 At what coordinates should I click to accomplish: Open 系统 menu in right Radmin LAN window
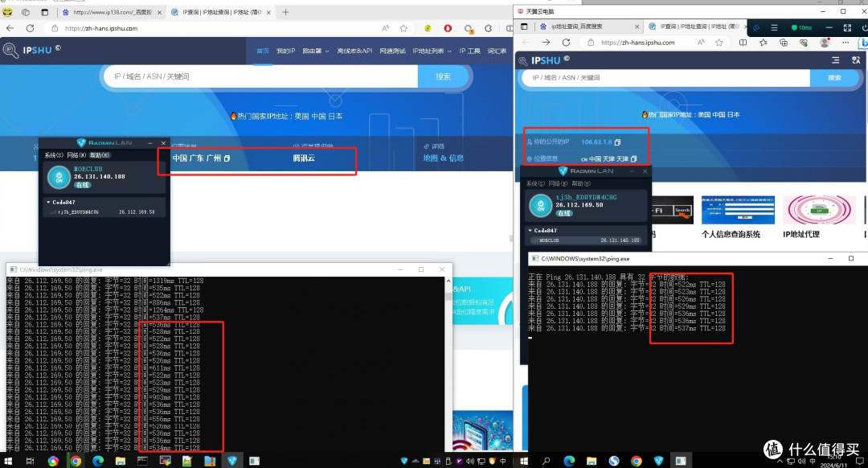[x=535, y=183]
